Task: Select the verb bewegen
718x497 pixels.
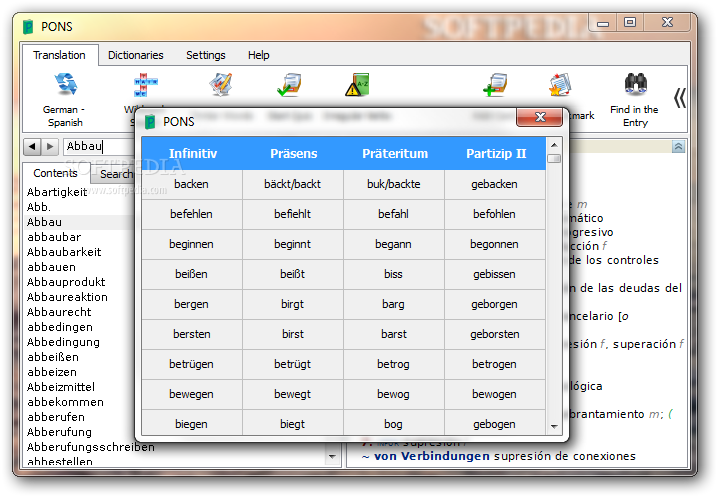Action: point(191,394)
